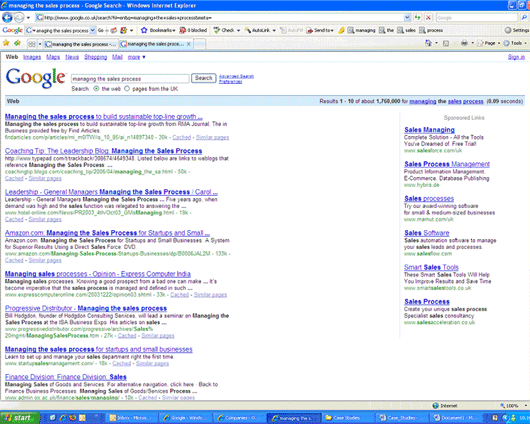Open the address bar history dropdown arrow
This screenshot has width=530, height=424.
tap(407, 18)
